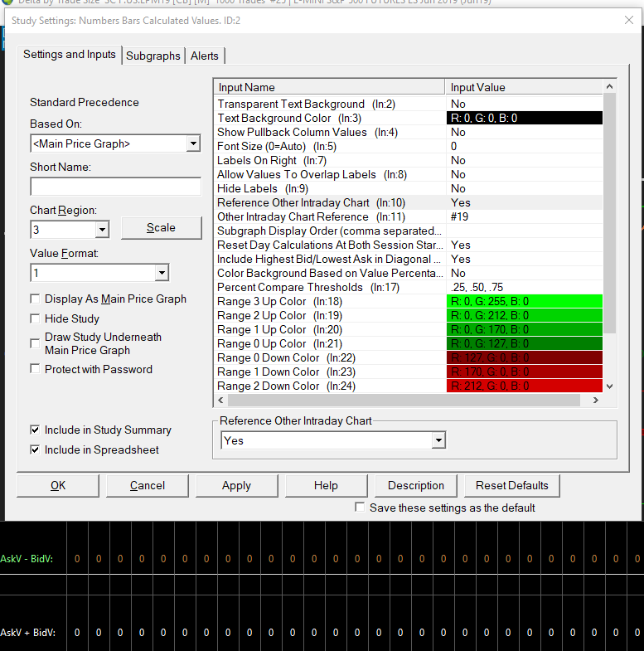644x651 pixels.
Task: Click the Apply button
Action: pos(236,485)
